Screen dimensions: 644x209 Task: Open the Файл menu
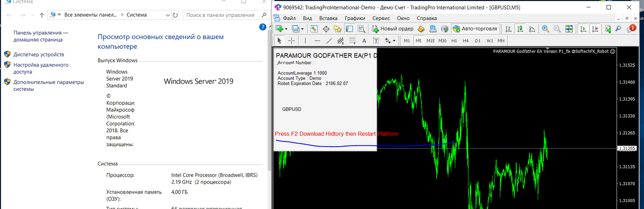289,18
